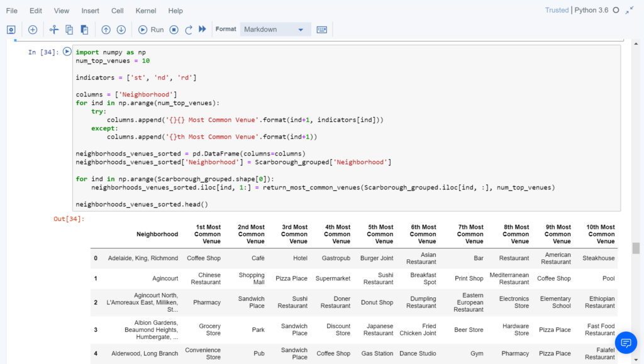Open the Cell menu

(117, 10)
